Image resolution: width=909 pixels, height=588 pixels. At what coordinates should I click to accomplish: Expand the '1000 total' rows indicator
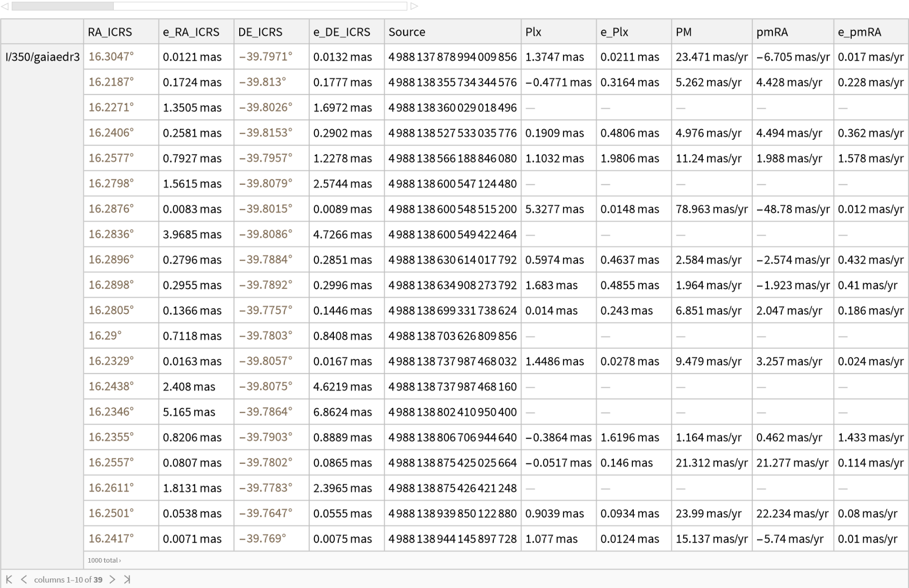point(104,560)
